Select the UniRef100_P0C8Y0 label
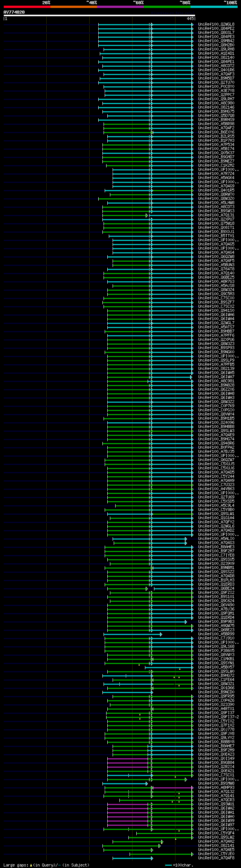The height and width of the screenshot is (868, 241). 216,87
